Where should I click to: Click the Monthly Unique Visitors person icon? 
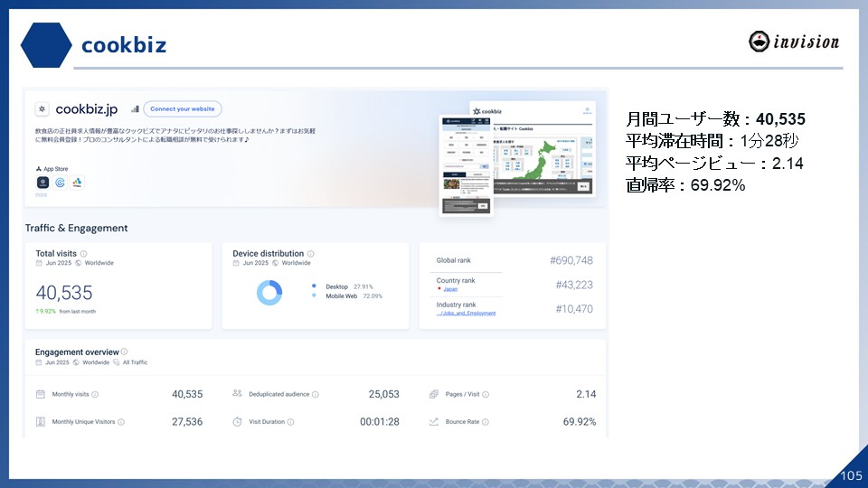tap(41, 422)
